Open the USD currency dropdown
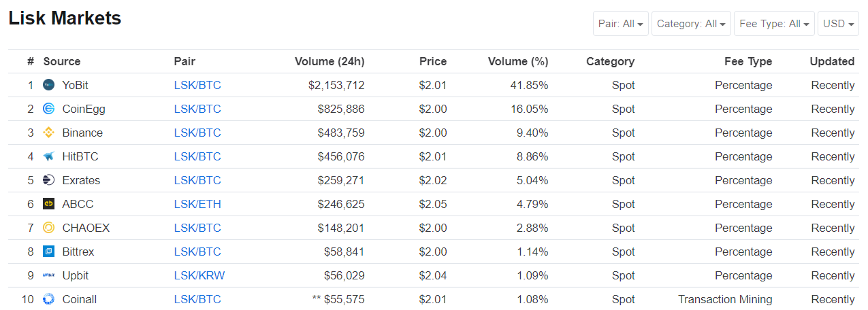 click(838, 24)
